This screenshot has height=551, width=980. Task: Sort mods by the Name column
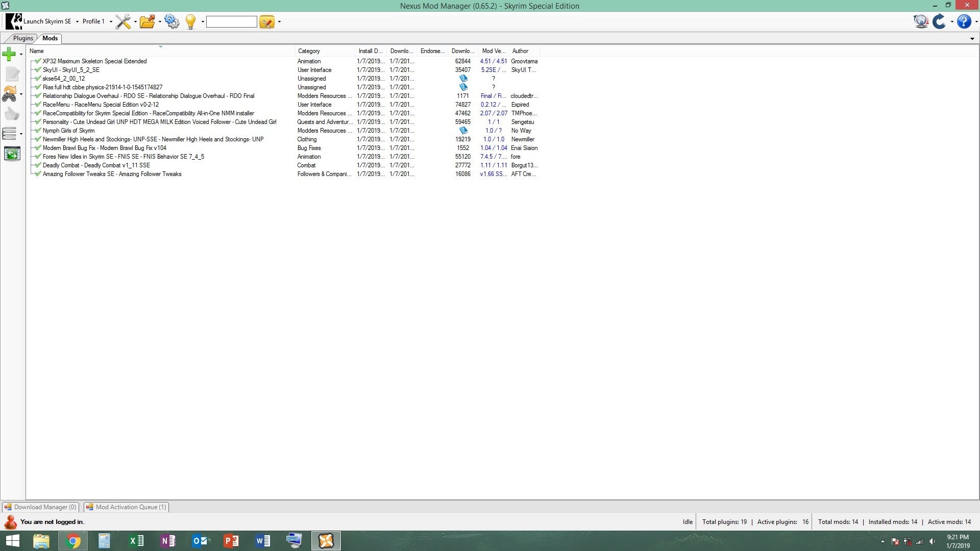click(x=161, y=51)
